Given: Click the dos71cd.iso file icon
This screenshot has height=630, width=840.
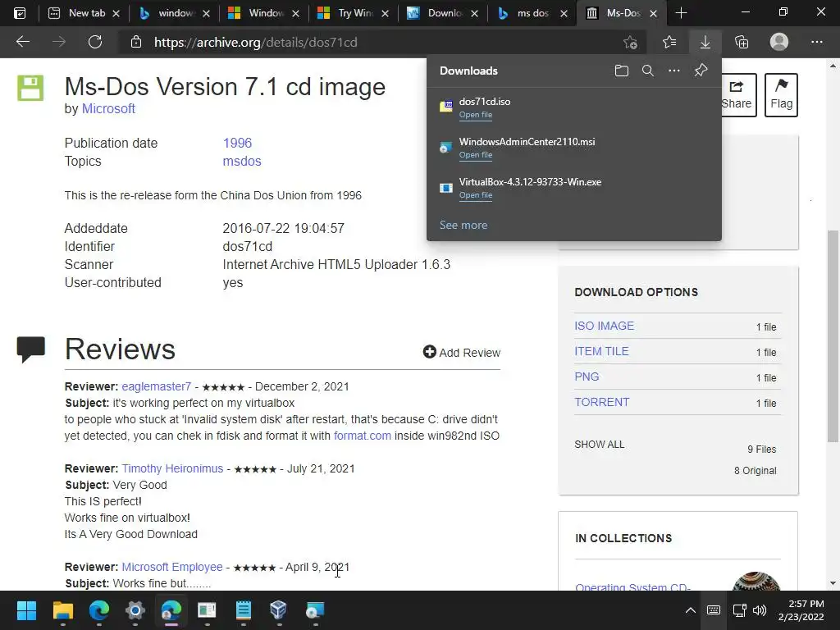Looking at the screenshot, I should click(x=445, y=107).
